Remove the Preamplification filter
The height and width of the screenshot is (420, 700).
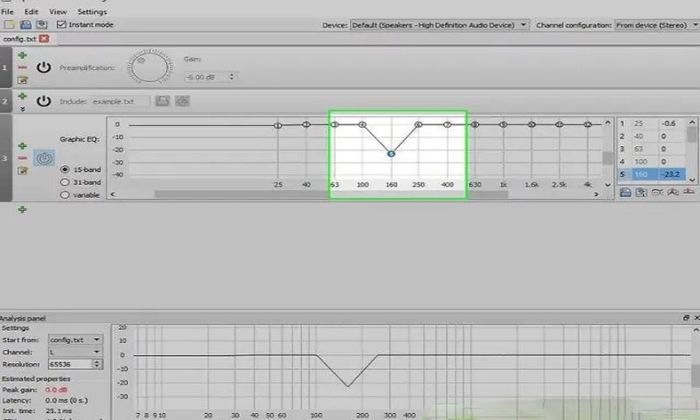click(22, 67)
